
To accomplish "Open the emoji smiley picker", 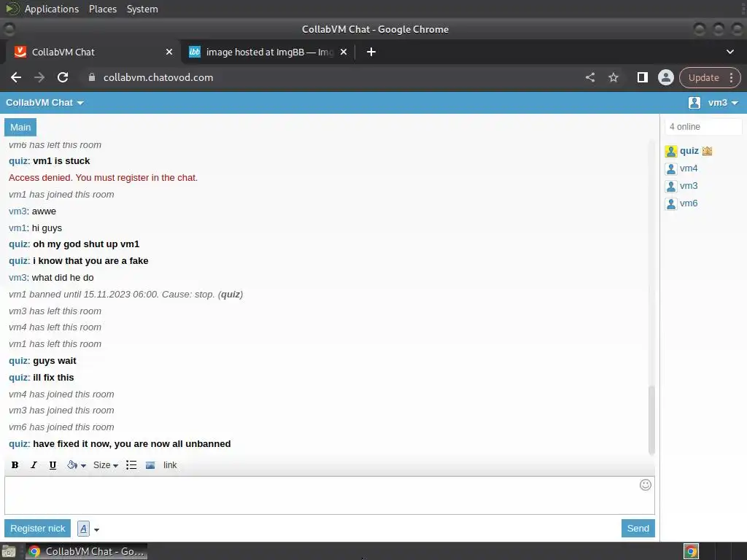I will pos(646,485).
